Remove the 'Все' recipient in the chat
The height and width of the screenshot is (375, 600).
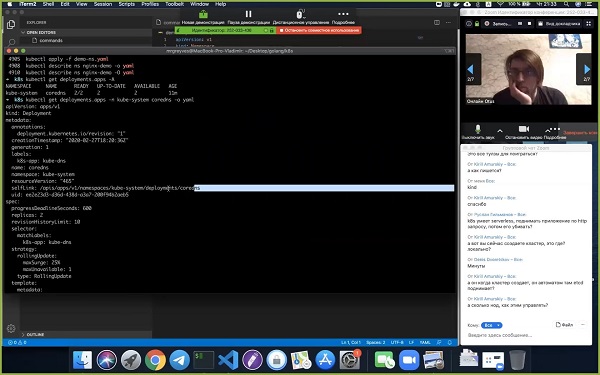click(x=498, y=325)
